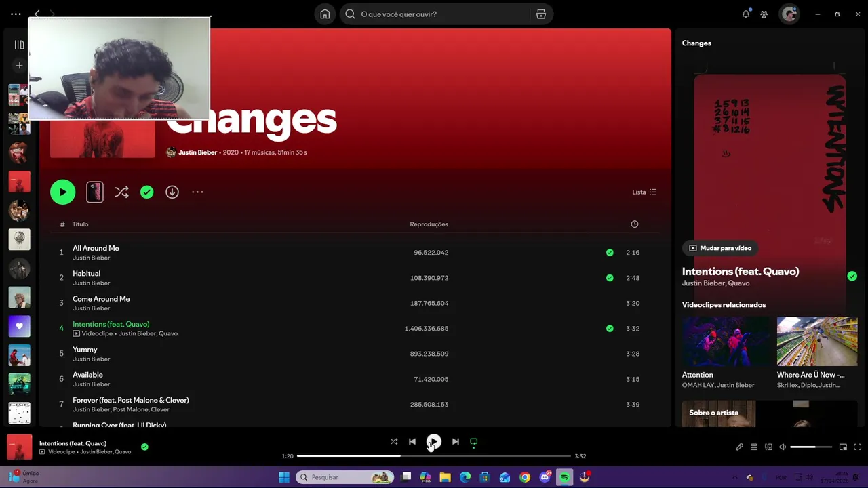Click the now-playing album cover in the bottom bar

click(x=19, y=447)
